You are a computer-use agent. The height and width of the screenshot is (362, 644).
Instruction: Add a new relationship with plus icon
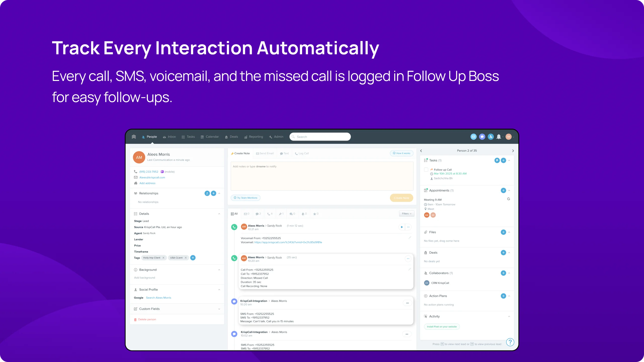coord(214,193)
